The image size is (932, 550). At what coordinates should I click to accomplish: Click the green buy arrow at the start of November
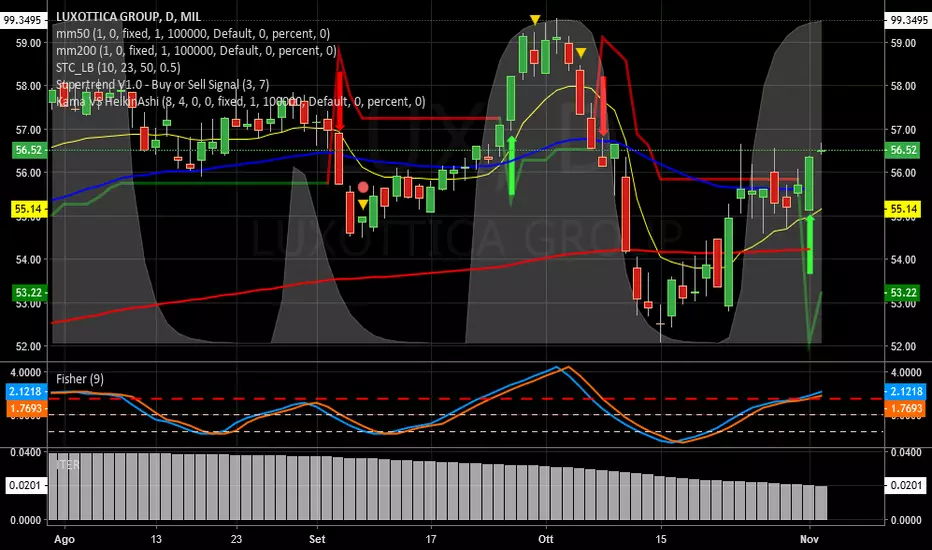[810, 244]
